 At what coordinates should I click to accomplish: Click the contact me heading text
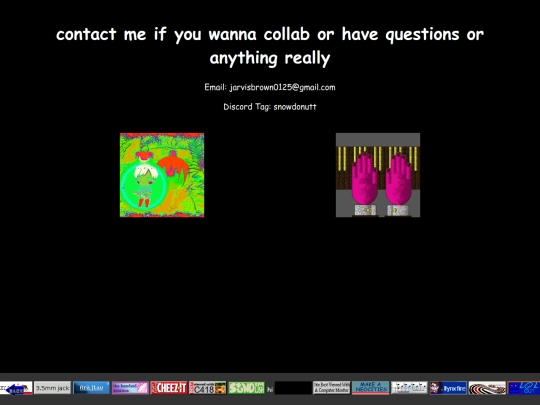pyautogui.click(x=270, y=46)
